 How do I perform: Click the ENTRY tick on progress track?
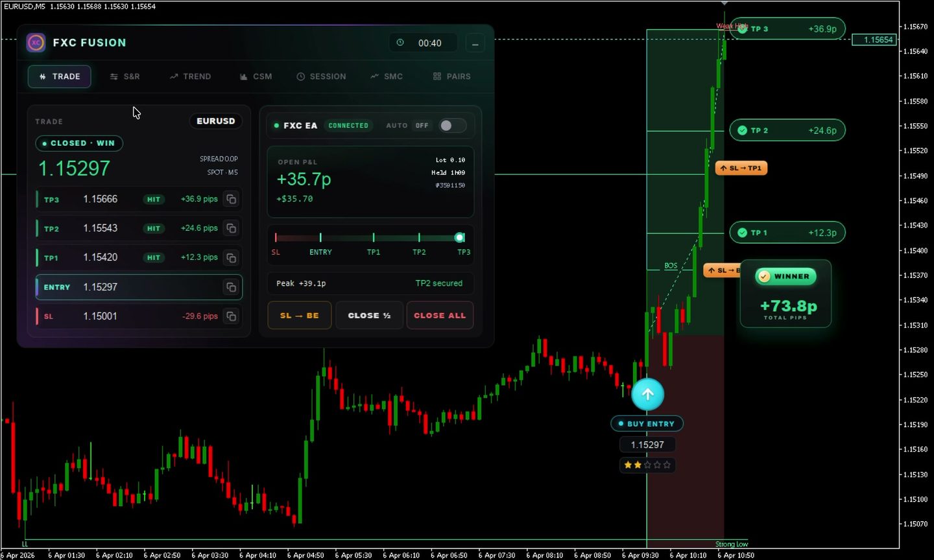[x=320, y=237]
